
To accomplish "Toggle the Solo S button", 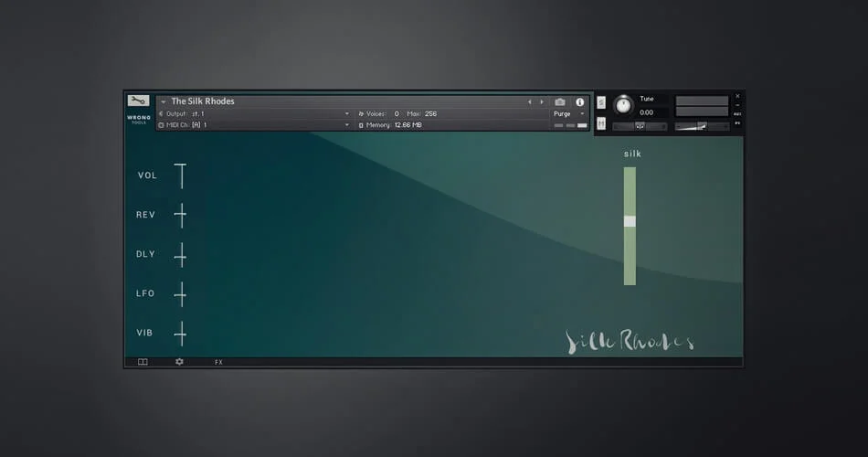I will coord(601,102).
